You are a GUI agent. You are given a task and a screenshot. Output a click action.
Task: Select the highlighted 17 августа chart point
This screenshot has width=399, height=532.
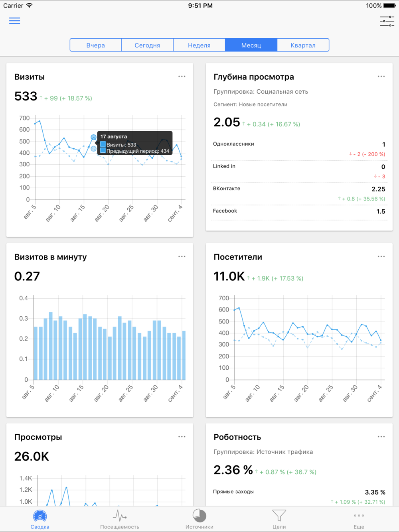[94, 137]
